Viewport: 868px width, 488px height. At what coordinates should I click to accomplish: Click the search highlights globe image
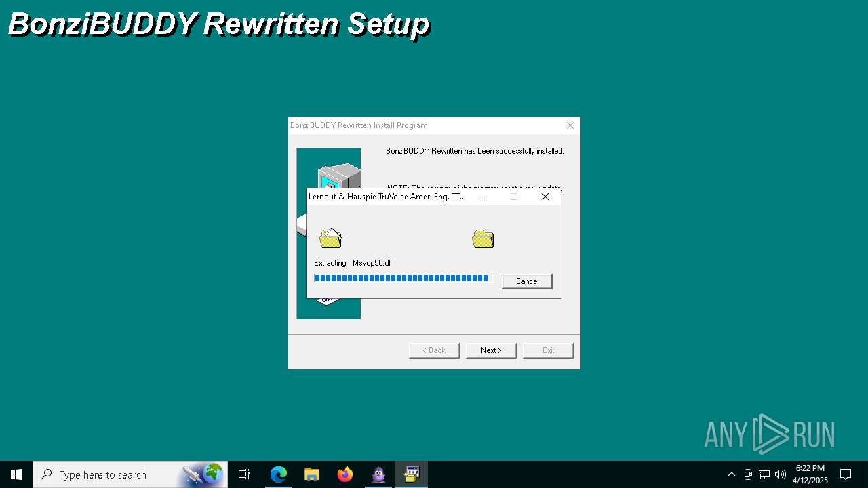click(203, 474)
